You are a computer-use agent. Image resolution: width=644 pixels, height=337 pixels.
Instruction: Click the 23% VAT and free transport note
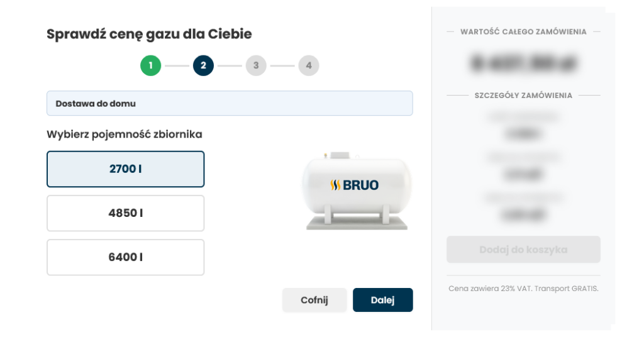point(523,289)
